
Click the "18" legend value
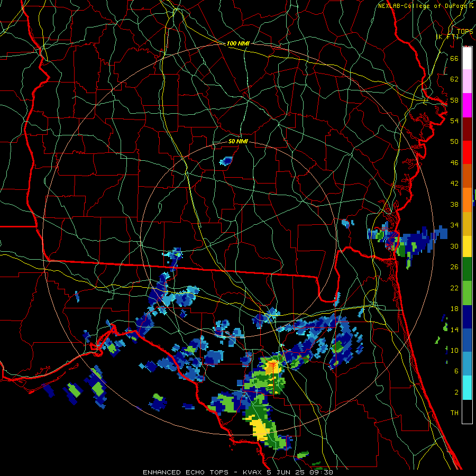(x=454, y=309)
